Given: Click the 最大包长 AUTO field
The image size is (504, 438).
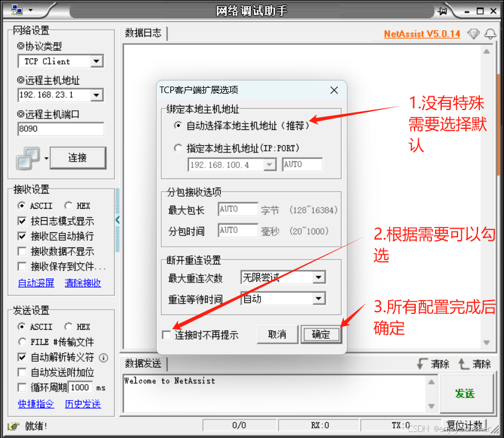Looking at the screenshot, I should (x=238, y=209).
